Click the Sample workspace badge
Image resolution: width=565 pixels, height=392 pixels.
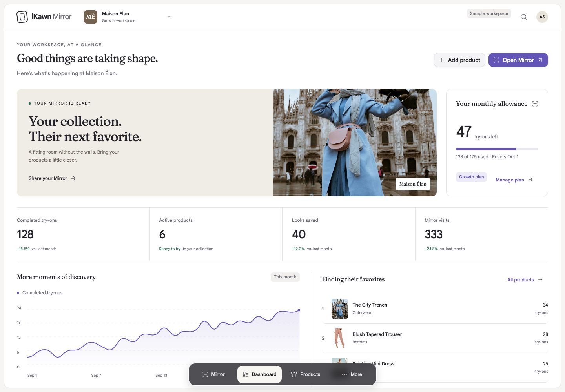[489, 13]
